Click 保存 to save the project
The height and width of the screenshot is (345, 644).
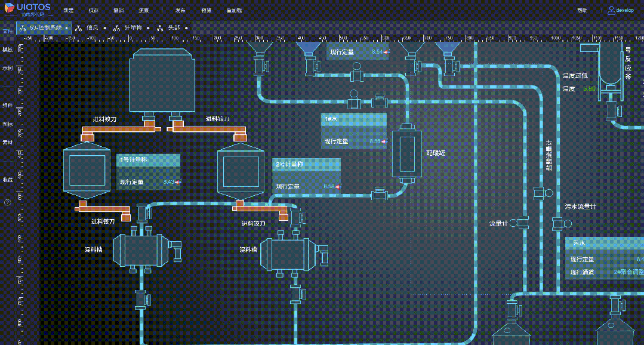point(94,11)
